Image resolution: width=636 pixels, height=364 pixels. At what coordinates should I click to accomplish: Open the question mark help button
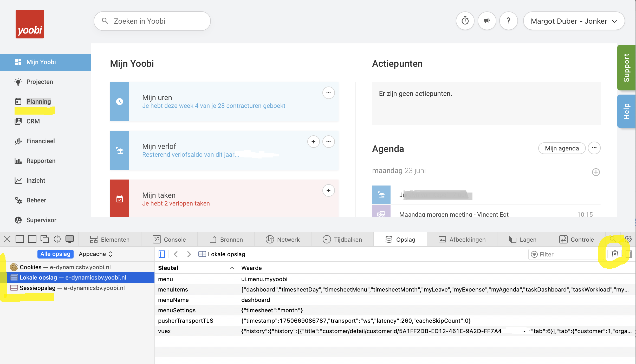coord(508,21)
